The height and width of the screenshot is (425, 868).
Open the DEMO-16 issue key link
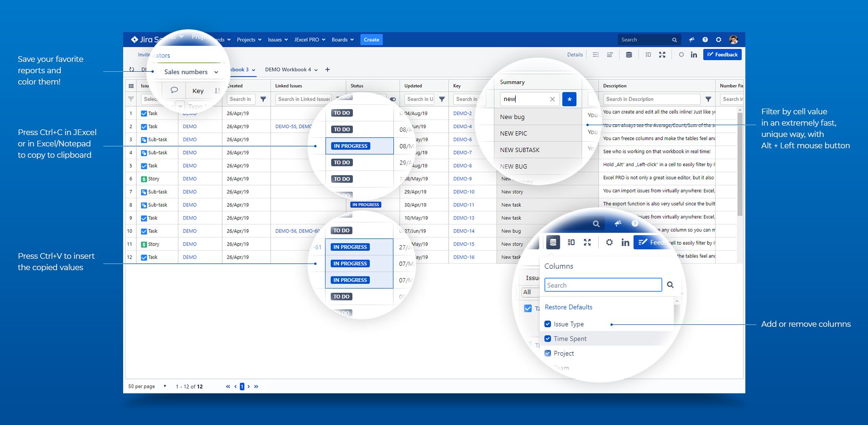[x=464, y=257]
